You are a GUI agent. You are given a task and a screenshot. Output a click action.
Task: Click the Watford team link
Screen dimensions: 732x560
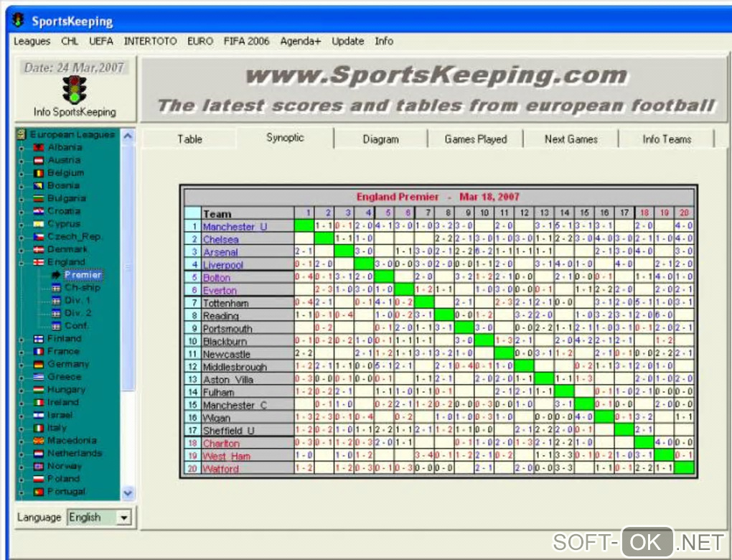[x=220, y=468]
